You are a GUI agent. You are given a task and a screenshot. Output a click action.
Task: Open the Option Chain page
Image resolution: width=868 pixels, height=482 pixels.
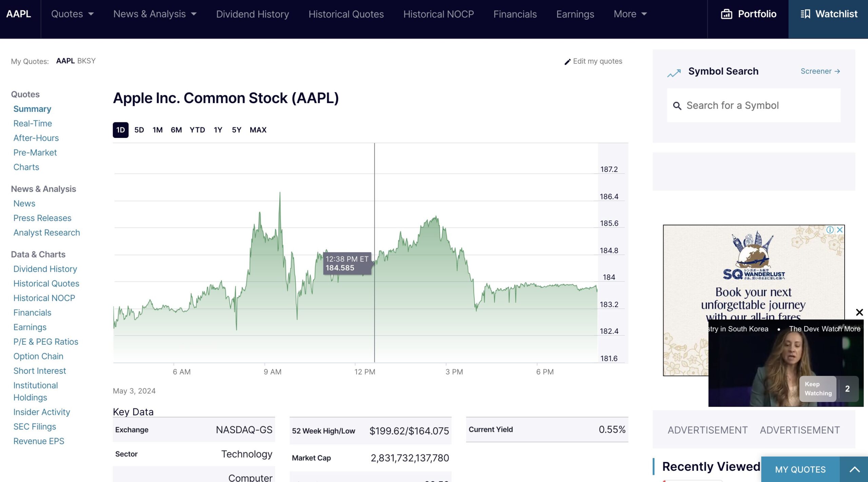pyautogui.click(x=38, y=356)
